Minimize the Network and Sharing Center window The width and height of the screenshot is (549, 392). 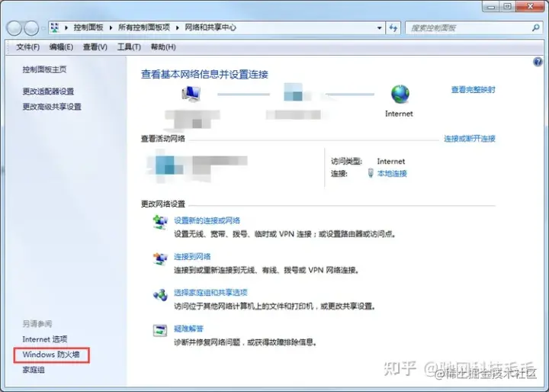491,7
